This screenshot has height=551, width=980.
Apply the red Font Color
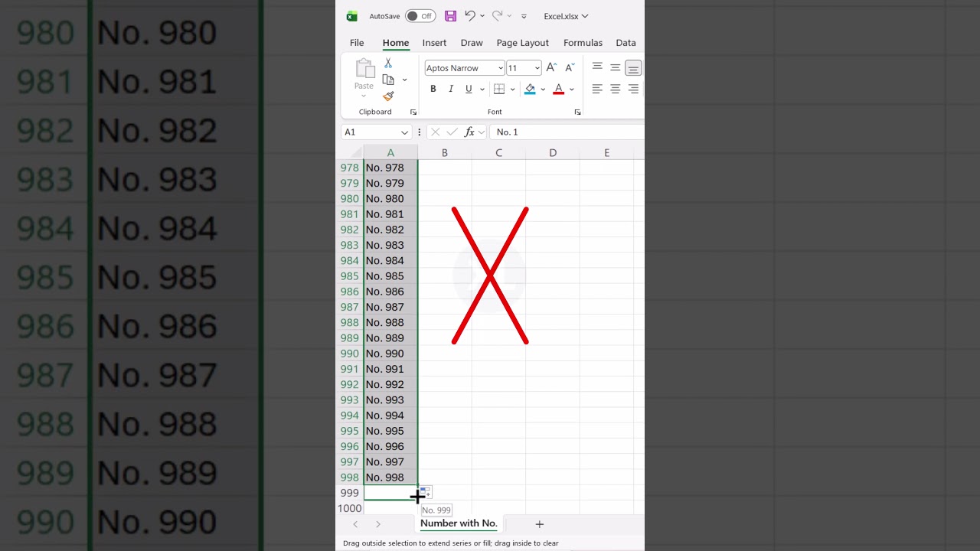[x=559, y=89]
